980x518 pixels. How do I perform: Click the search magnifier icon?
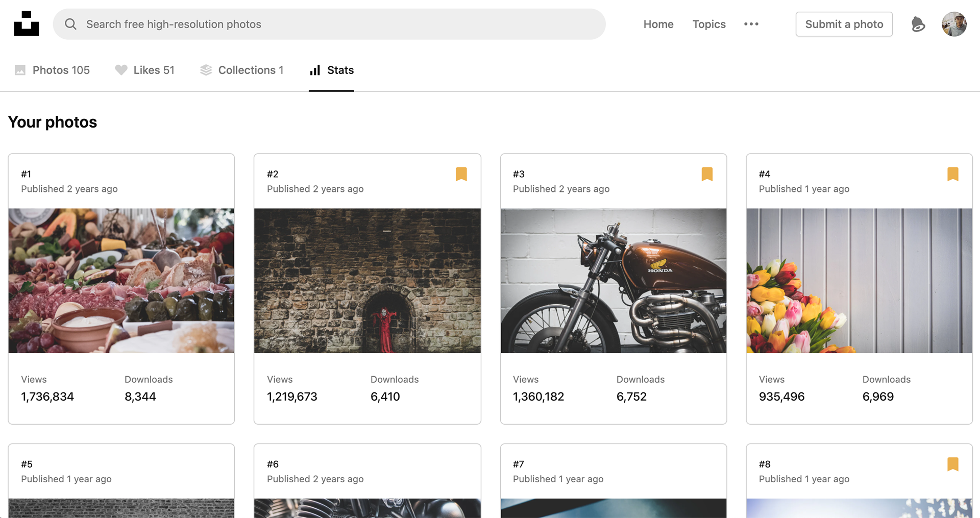coord(71,24)
